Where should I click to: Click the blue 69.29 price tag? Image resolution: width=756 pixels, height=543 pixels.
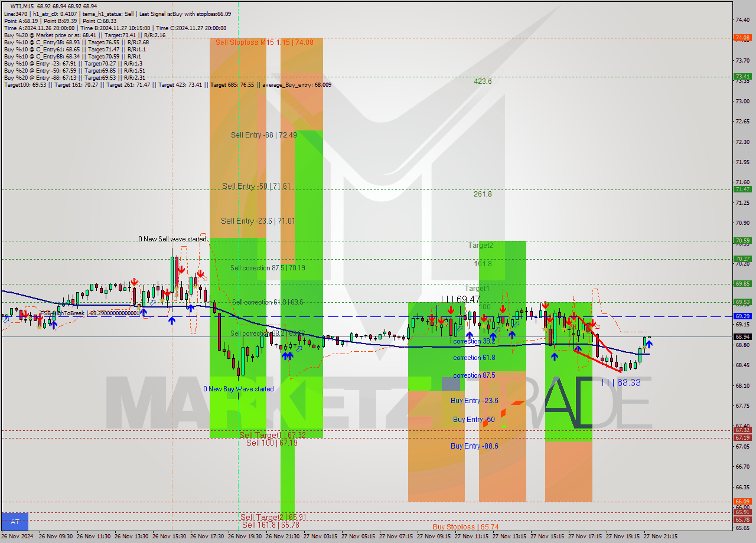point(742,316)
